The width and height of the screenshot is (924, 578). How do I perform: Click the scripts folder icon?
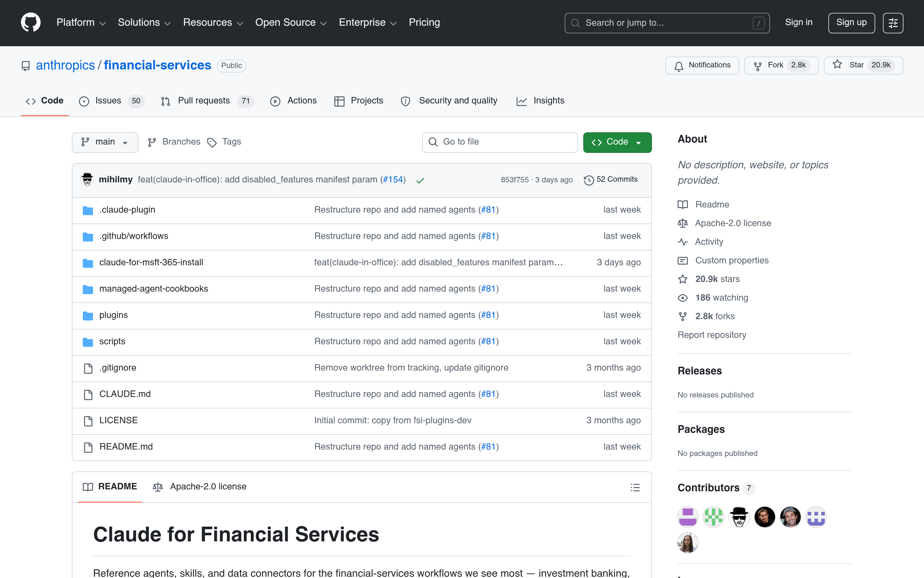click(88, 342)
